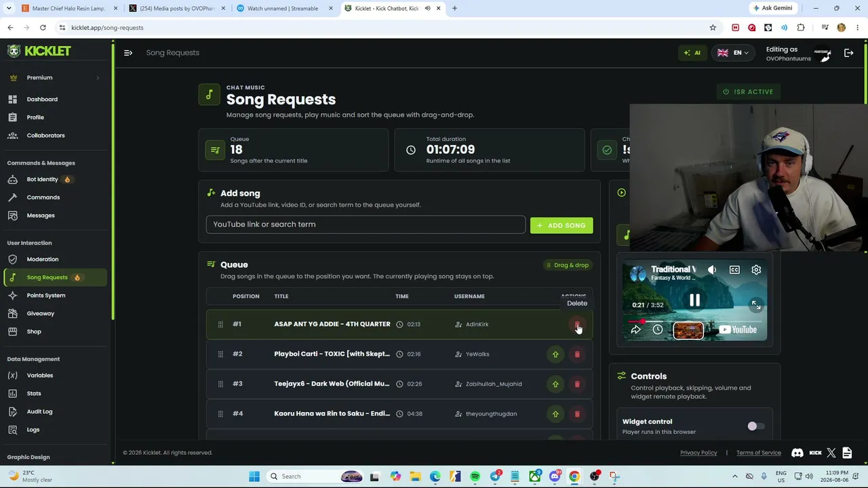
Task: Open Bot Identity in the sidebar
Action: pos(43,180)
